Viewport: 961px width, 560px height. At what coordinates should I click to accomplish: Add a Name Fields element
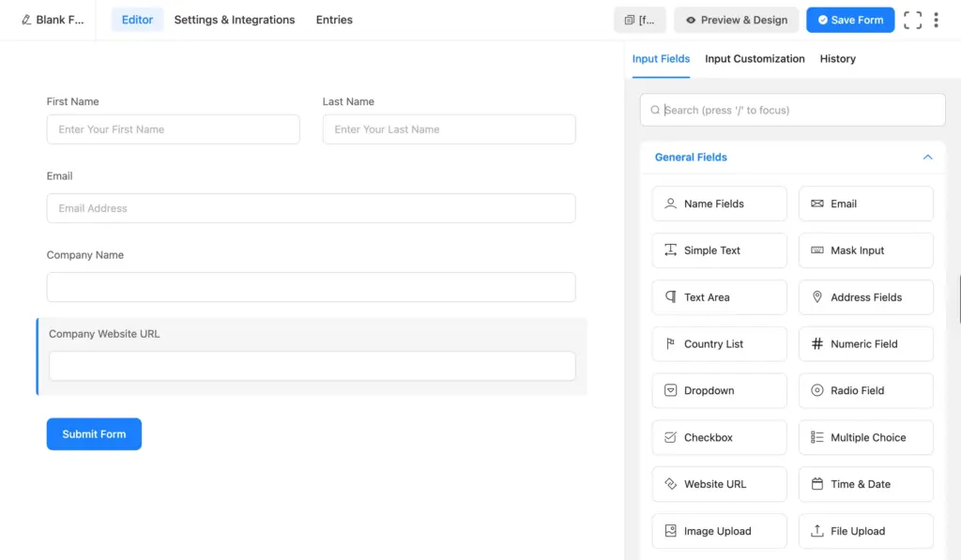coord(720,204)
